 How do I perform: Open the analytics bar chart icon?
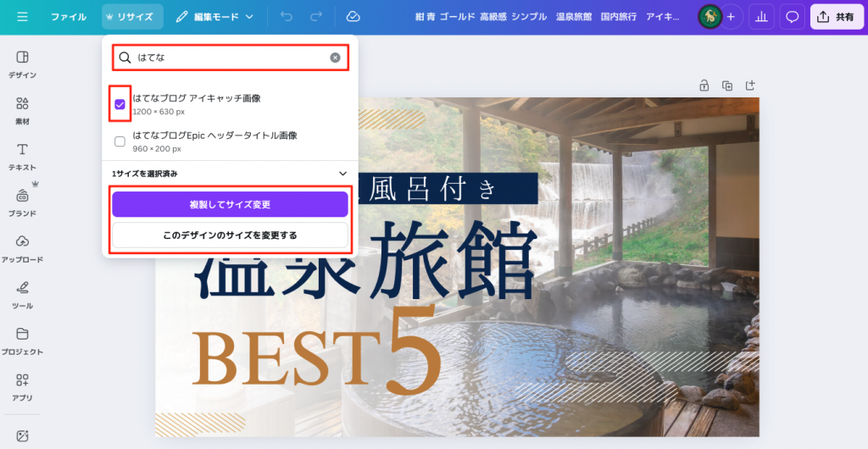[761, 17]
